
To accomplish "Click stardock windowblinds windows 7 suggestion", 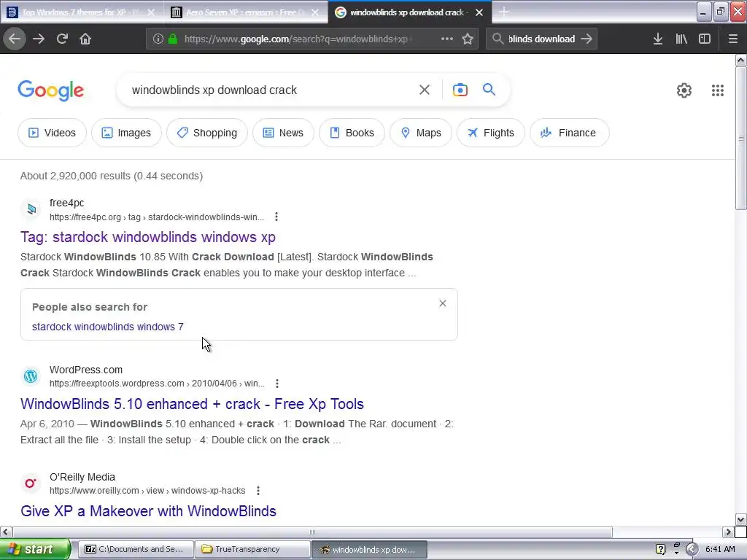I will (108, 327).
